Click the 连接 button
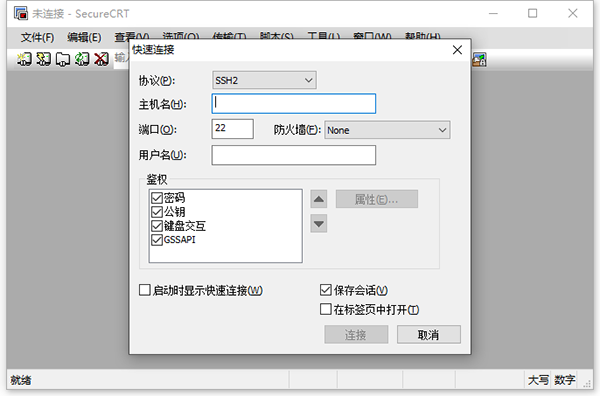Screen dimensions: 600x396 (x=356, y=335)
